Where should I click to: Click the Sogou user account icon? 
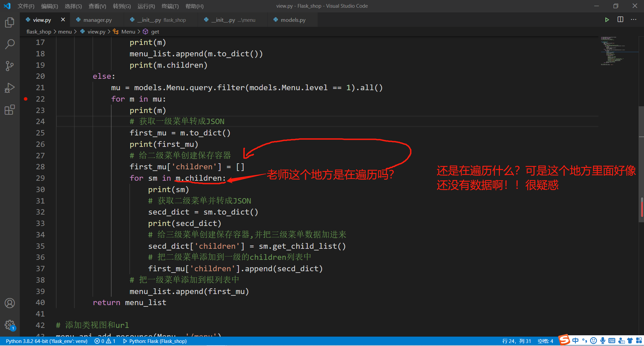pos(621,341)
